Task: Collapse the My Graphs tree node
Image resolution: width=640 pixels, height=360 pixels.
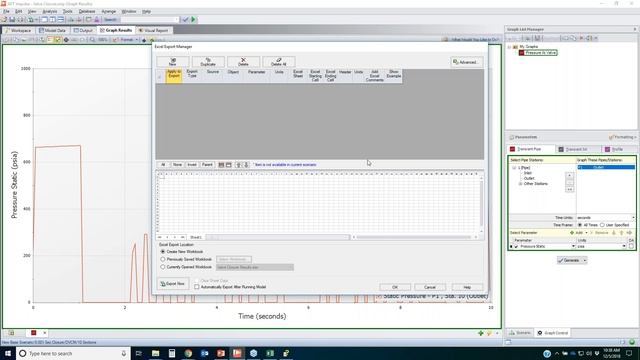Action: pyautogui.click(x=509, y=47)
